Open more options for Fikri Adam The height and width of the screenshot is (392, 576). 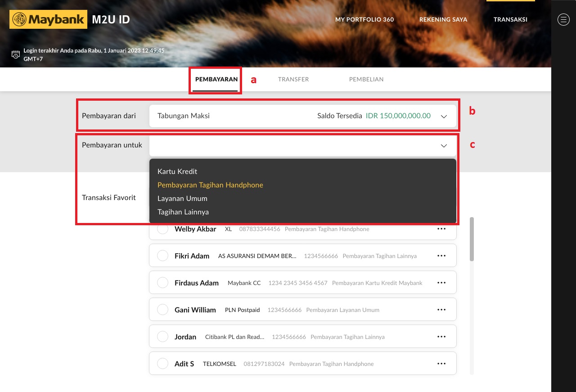click(x=441, y=256)
